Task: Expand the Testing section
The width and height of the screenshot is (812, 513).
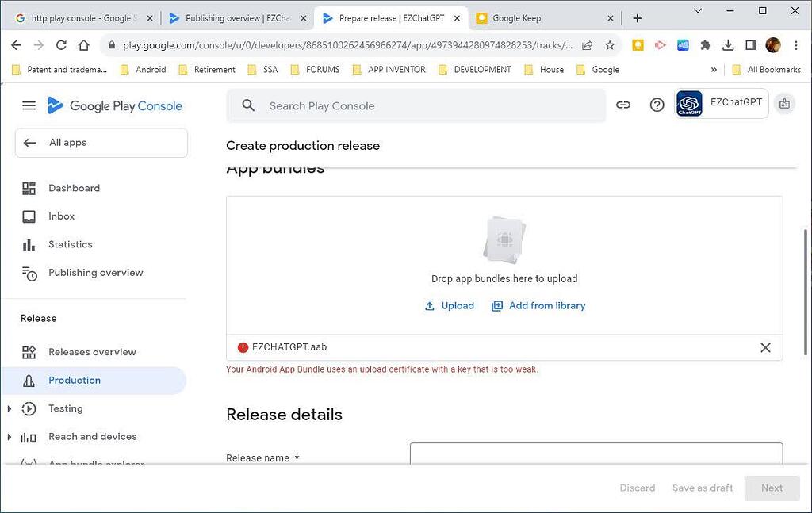Action: [x=9, y=408]
